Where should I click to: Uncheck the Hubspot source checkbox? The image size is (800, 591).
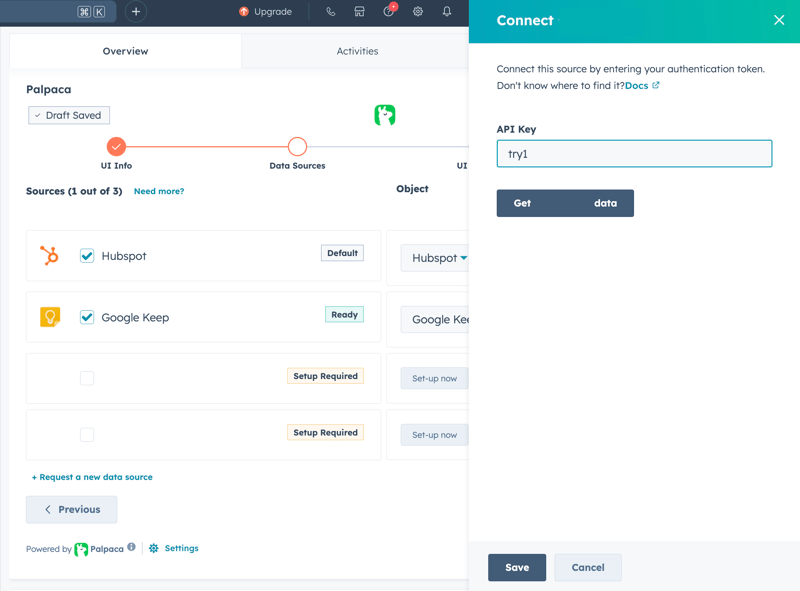click(87, 256)
